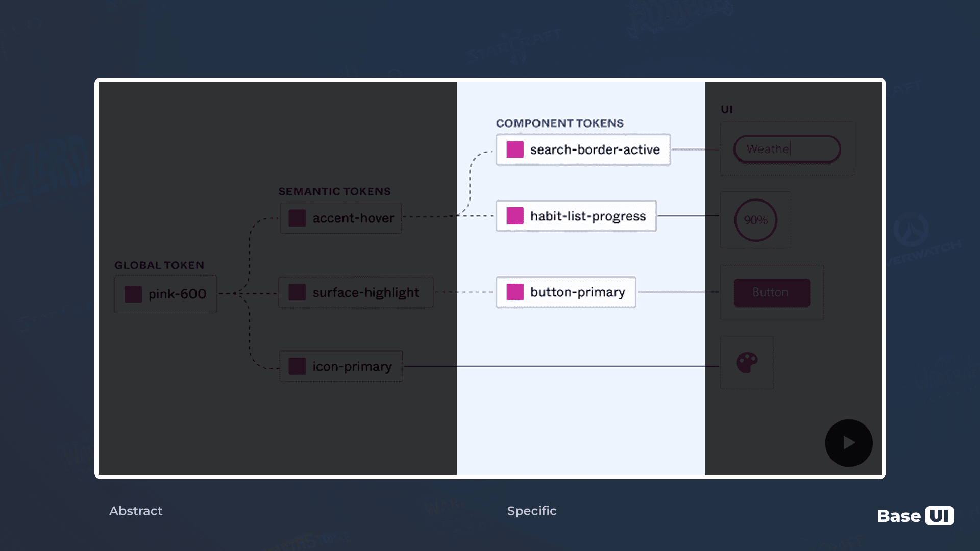Click the accent-hover color swatch
The image size is (980, 551).
(x=297, y=218)
